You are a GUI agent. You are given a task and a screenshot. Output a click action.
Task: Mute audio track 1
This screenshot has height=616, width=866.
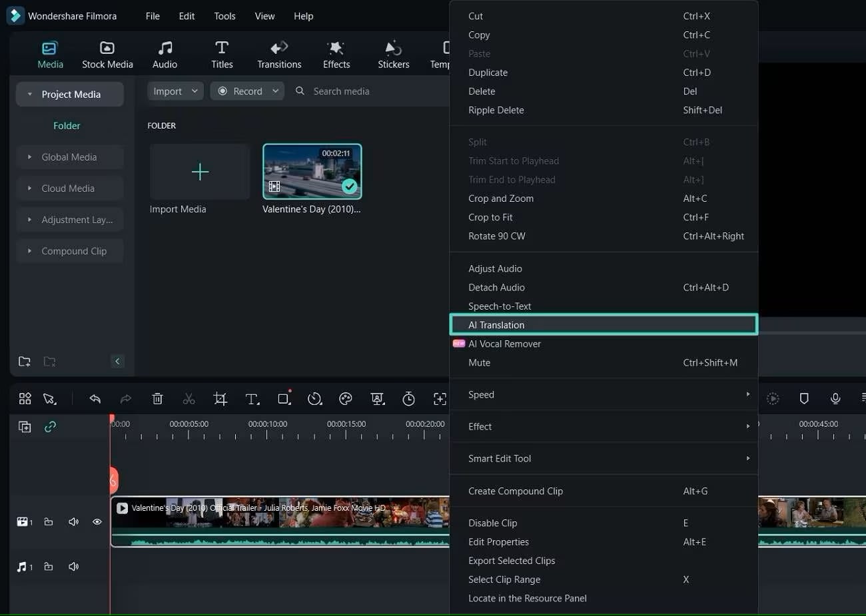[x=73, y=567]
